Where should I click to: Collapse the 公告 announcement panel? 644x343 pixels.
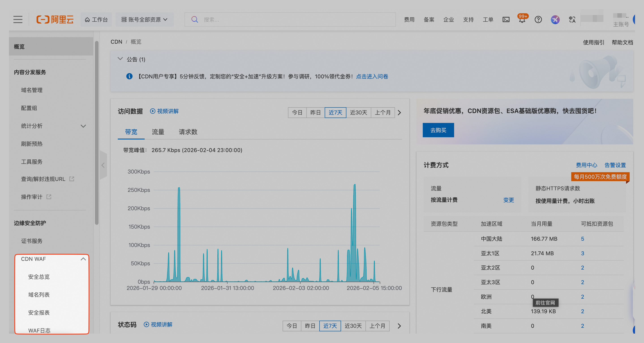[x=120, y=59]
